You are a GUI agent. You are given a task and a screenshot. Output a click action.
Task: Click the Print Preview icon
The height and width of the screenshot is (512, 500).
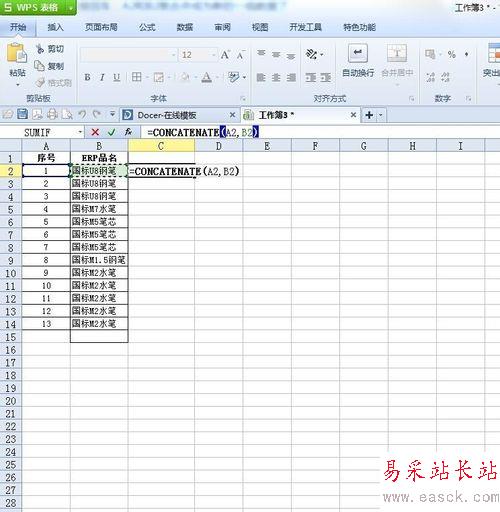coord(67,114)
